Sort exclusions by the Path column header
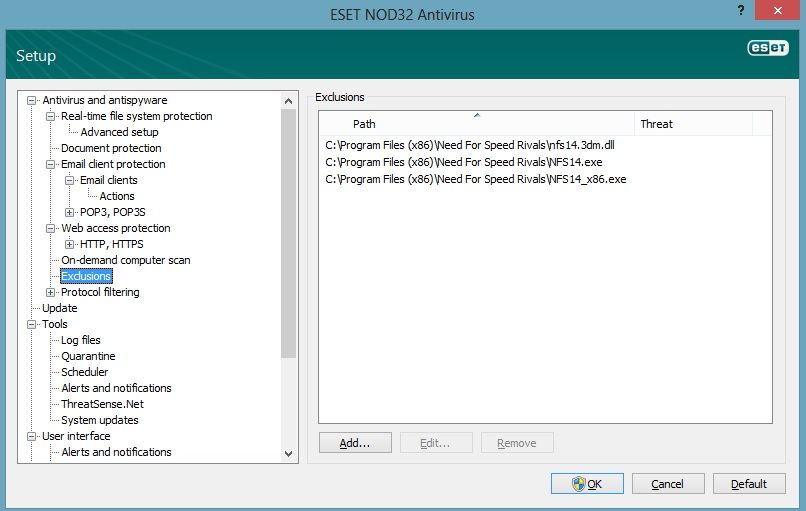The height and width of the screenshot is (511, 806). (477, 124)
